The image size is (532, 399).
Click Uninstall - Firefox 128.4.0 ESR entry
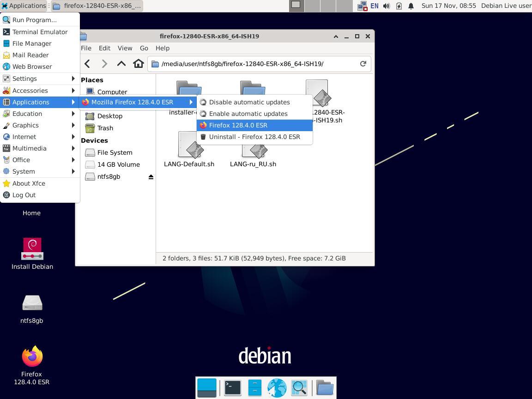pyautogui.click(x=254, y=137)
